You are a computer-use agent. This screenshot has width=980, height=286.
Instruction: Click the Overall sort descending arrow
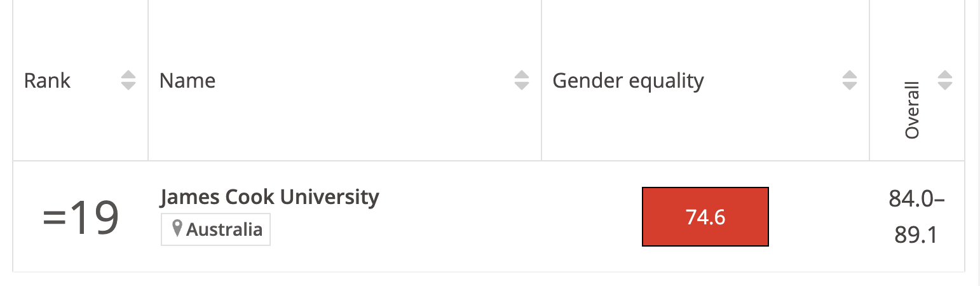(945, 86)
